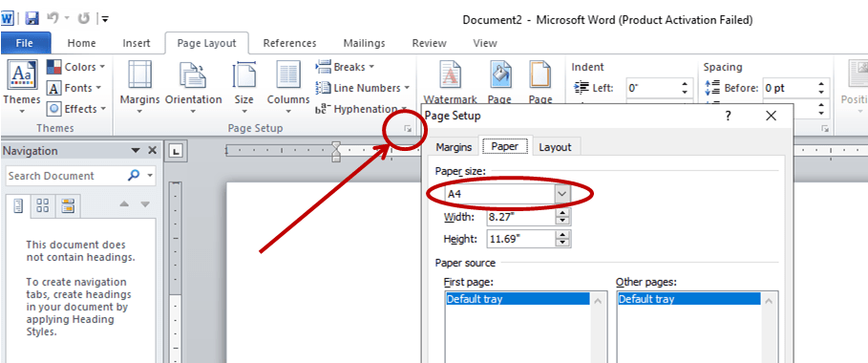Switch to the Home tab
868x363 pixels.
click(x=81, y=43)
